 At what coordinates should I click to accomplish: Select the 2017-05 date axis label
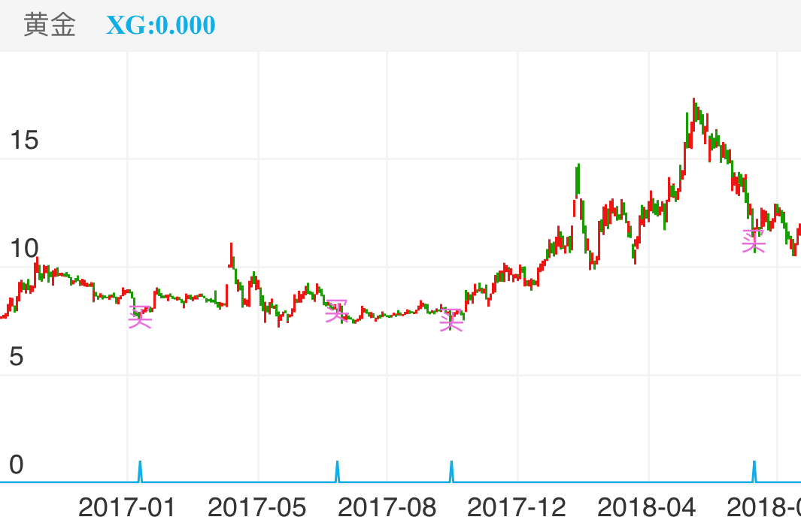[x=256, y=508]
